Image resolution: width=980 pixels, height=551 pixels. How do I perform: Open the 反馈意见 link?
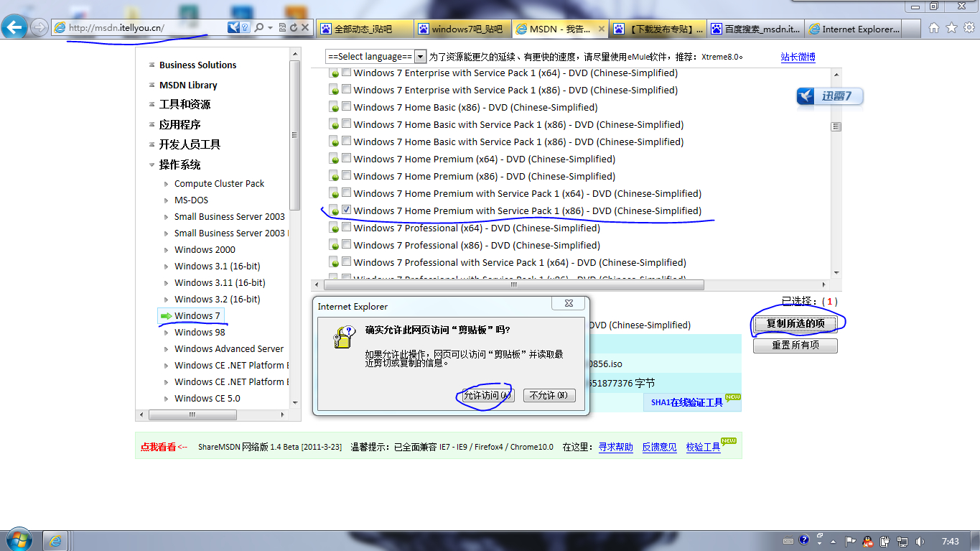coord(659,447)
